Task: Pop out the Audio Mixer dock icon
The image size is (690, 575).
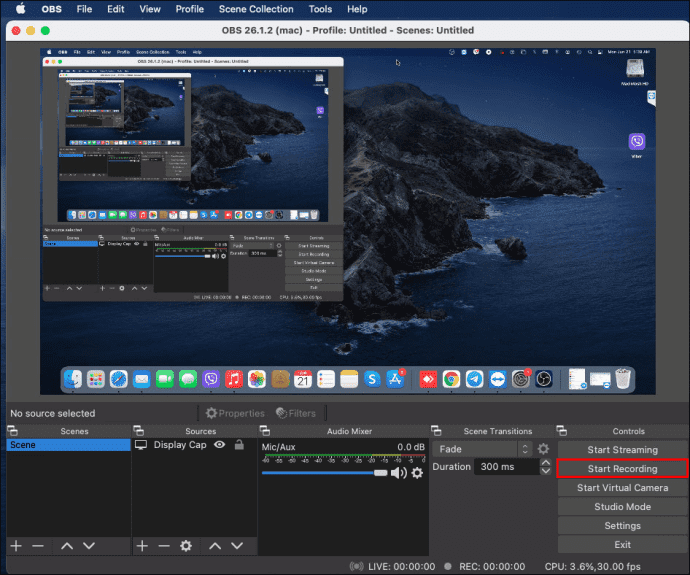Action: 265,431
